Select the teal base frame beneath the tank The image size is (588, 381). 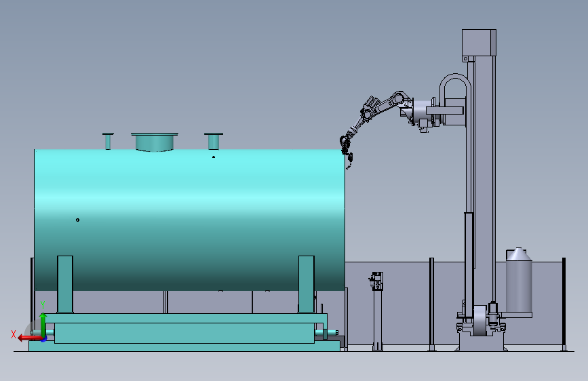[184, 332]
